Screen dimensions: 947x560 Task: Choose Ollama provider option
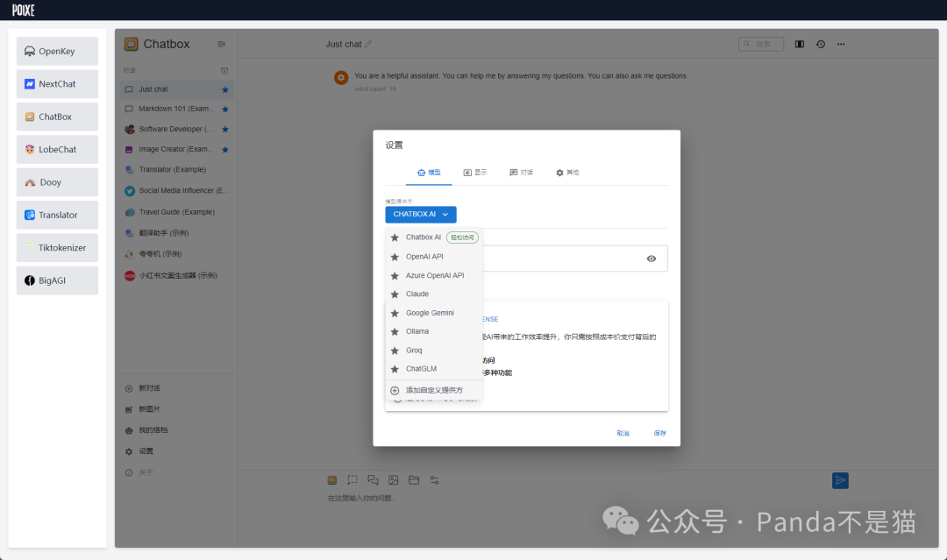[434, 331]
